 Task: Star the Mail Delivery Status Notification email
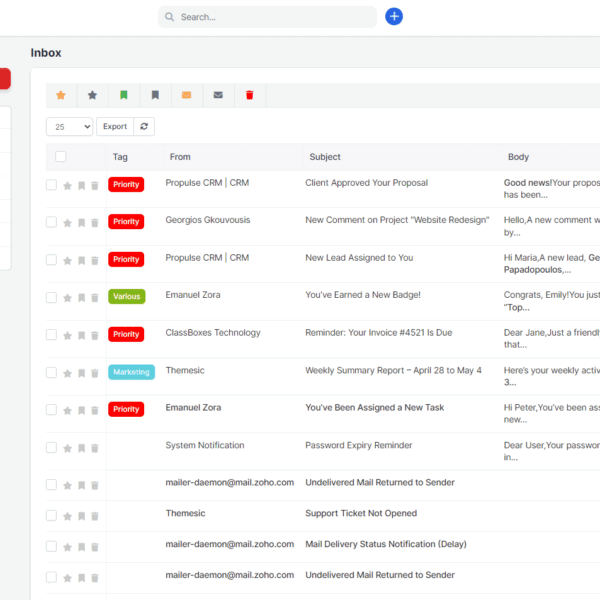(67, 547)
